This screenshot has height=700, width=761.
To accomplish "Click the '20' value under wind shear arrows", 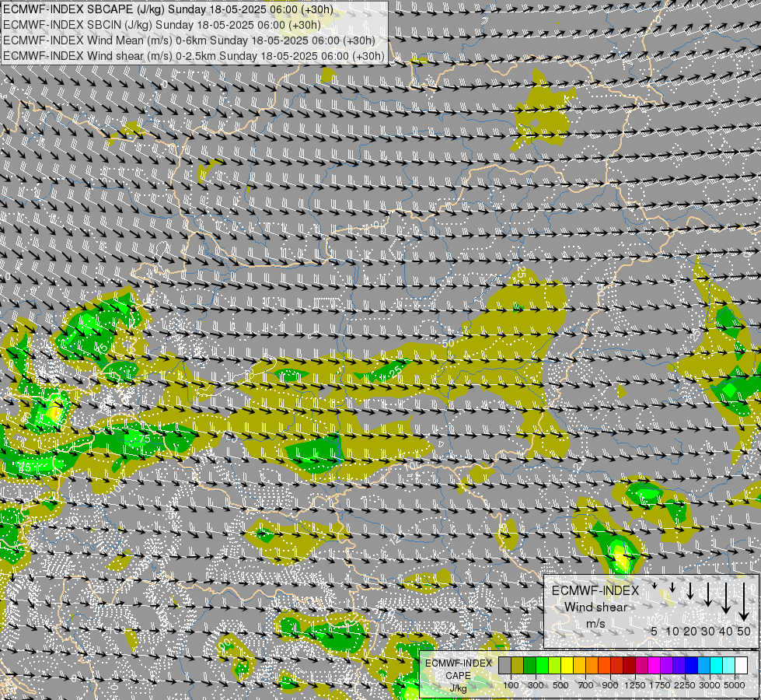I will tap(690, 631).
